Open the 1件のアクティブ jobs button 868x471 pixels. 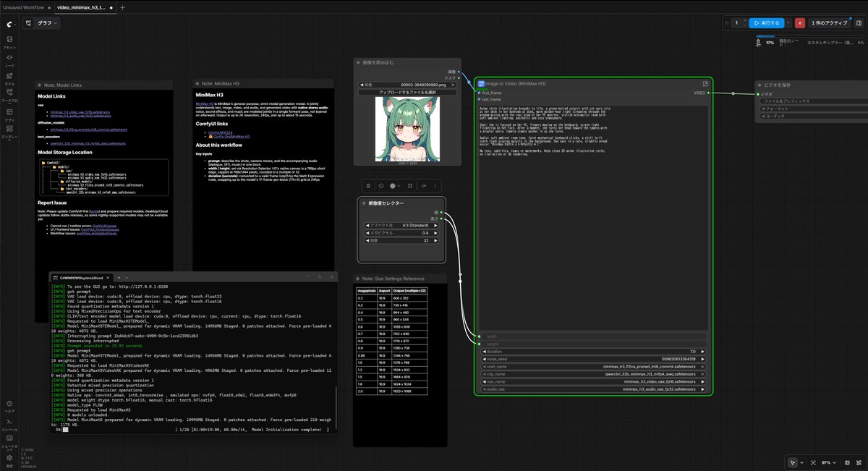tap(829, 23)
